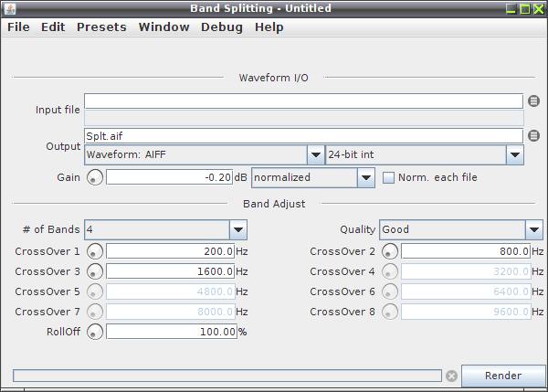Click the disabled CrossOver 8 knob

click(x=390, y=312)
